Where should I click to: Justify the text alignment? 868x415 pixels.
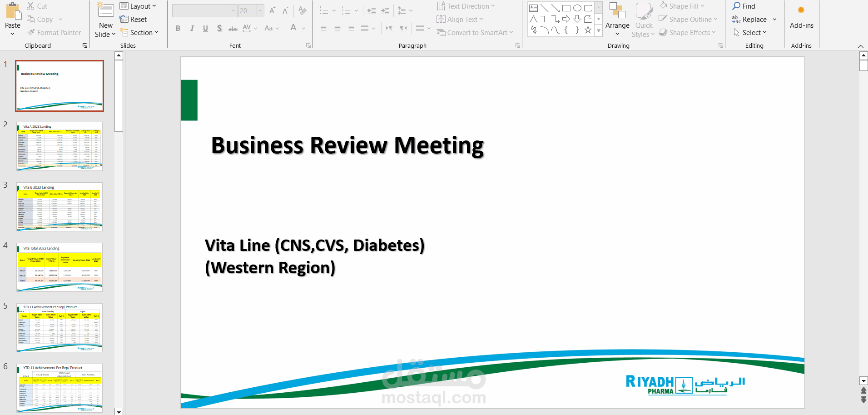pyautogui.click(x=365, y=28)
